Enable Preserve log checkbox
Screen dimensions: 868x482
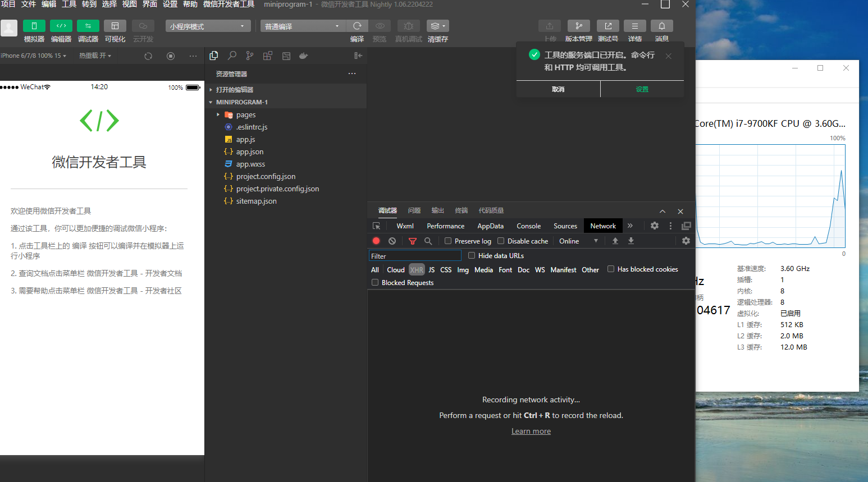click(x=448, y=241)
